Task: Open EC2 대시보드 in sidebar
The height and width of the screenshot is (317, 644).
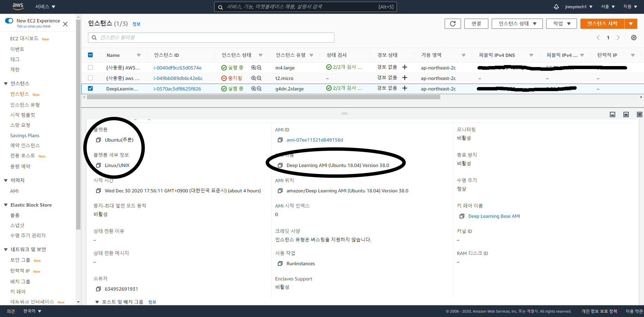Action: pos(24,39)
